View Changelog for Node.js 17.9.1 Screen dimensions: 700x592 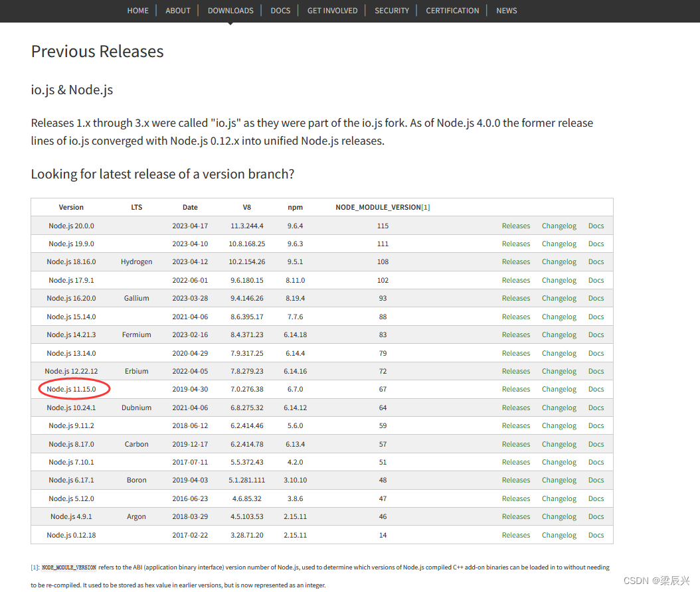[x=559, y=280]
